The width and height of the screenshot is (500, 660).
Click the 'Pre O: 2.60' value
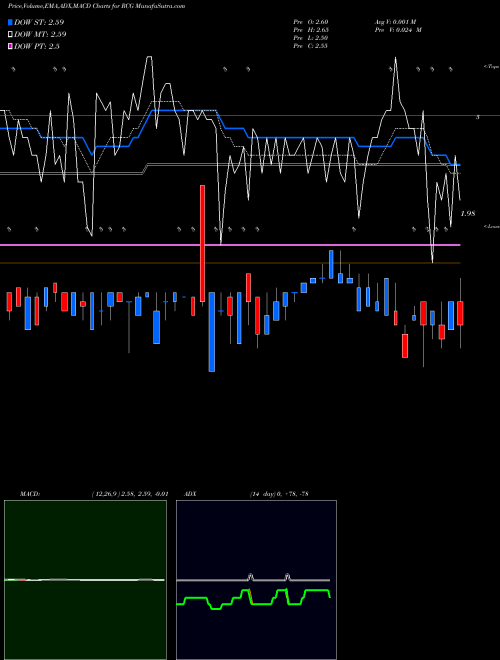311,22
